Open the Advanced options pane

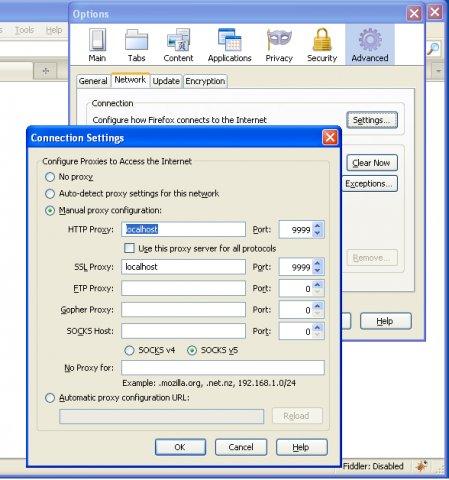point(370,45)
